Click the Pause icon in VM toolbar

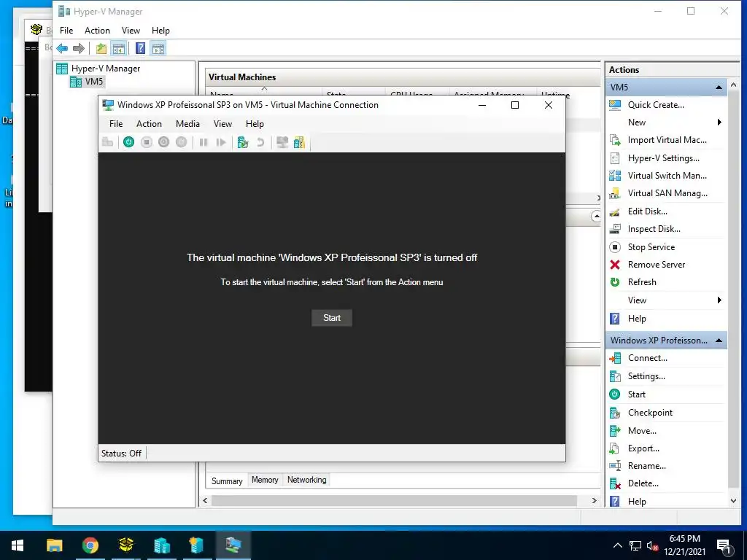pos(204,142)
